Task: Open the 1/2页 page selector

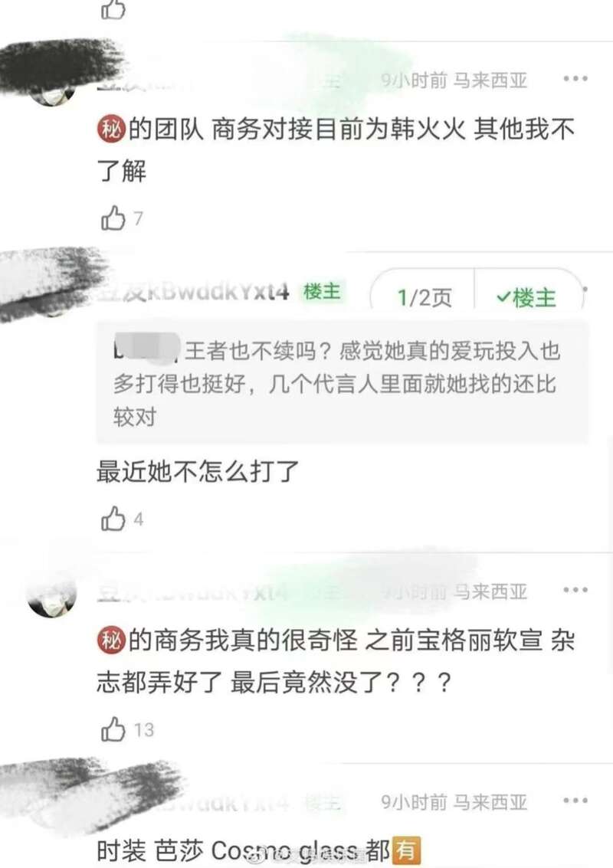Action: click(x=425, y=298)
